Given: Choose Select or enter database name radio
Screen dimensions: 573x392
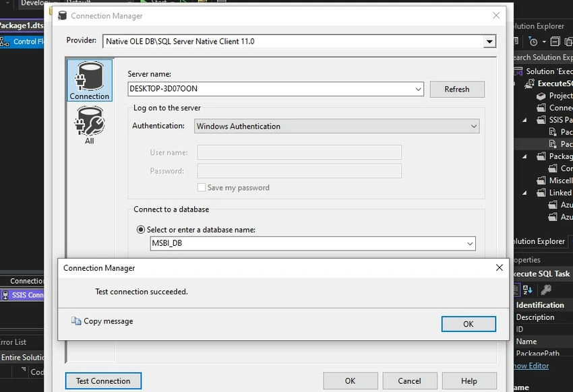Looking at the screenshot, I should (x=140, y=230).
